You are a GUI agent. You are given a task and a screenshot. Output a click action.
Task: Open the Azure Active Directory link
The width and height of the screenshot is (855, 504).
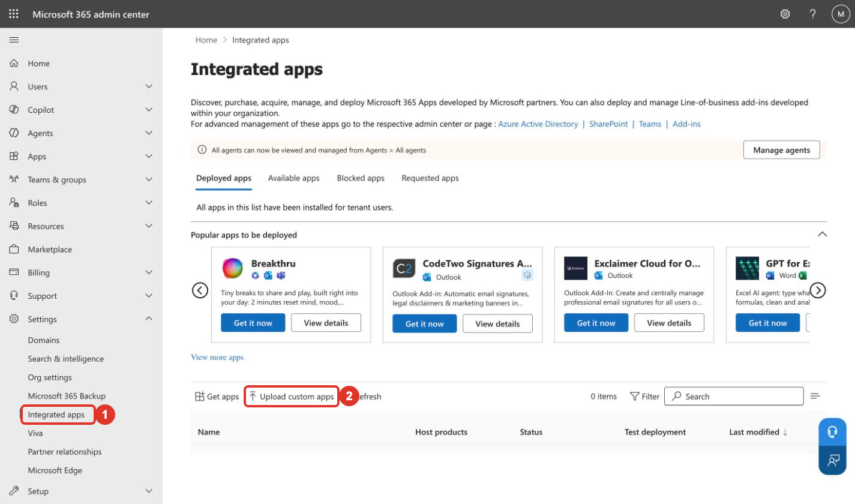(x=538, y=124)
